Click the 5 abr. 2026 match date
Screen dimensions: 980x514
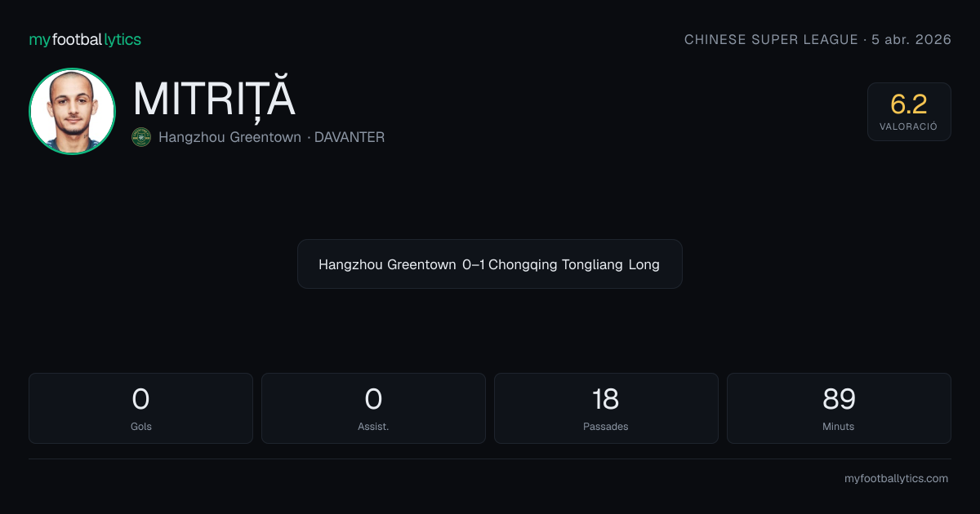pyautogui.click(x=911, y=39)
